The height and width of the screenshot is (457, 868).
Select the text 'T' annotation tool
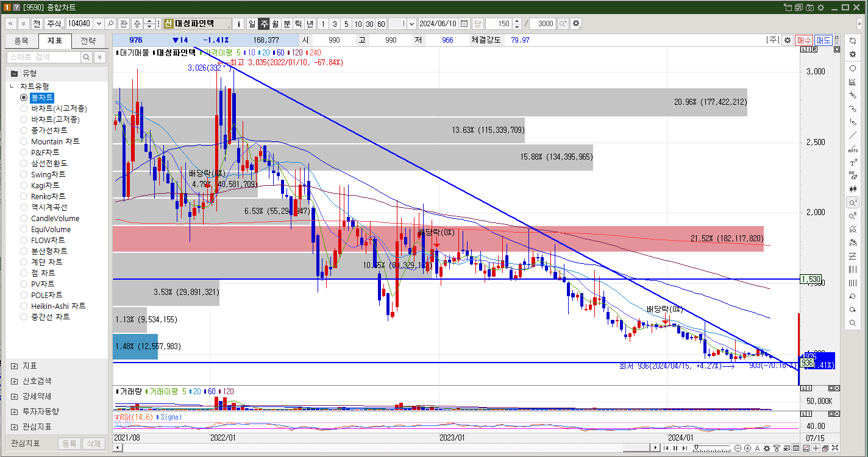tap(853, 163)
